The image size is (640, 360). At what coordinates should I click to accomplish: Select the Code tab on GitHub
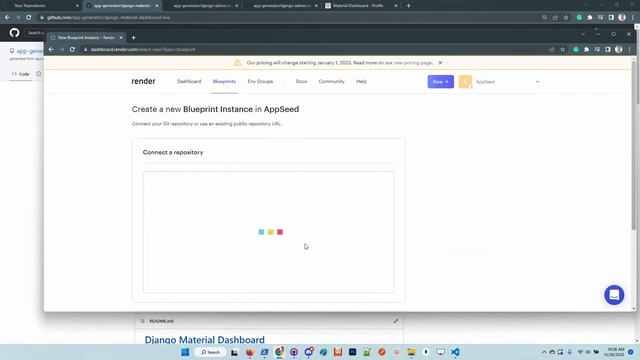point(21,74)
